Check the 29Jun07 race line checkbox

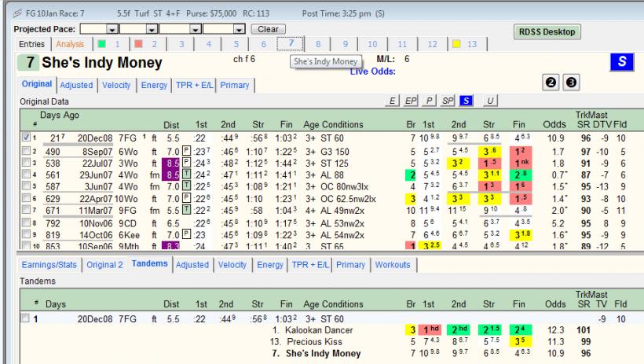click(26, 174)
